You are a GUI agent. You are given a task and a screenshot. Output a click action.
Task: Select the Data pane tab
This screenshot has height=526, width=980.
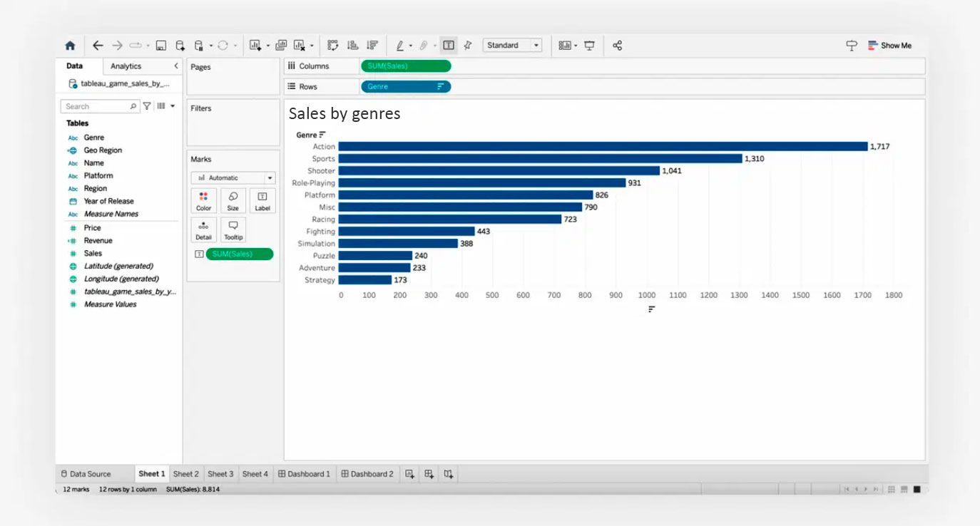(x=74, y=66)
